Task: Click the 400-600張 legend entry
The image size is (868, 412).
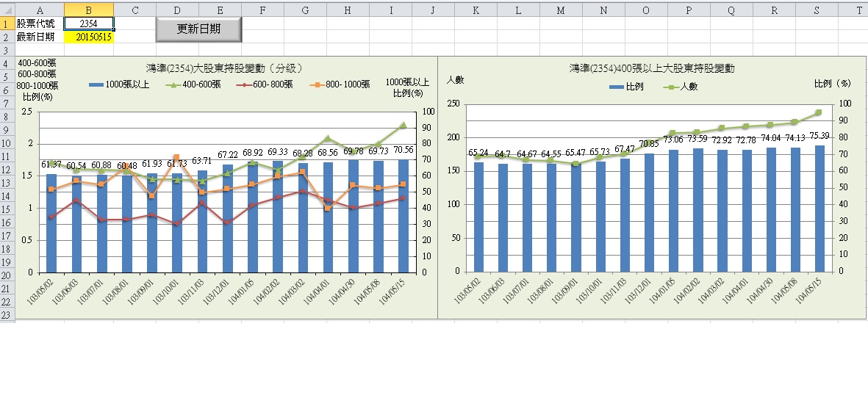Action: coord(192,84)
